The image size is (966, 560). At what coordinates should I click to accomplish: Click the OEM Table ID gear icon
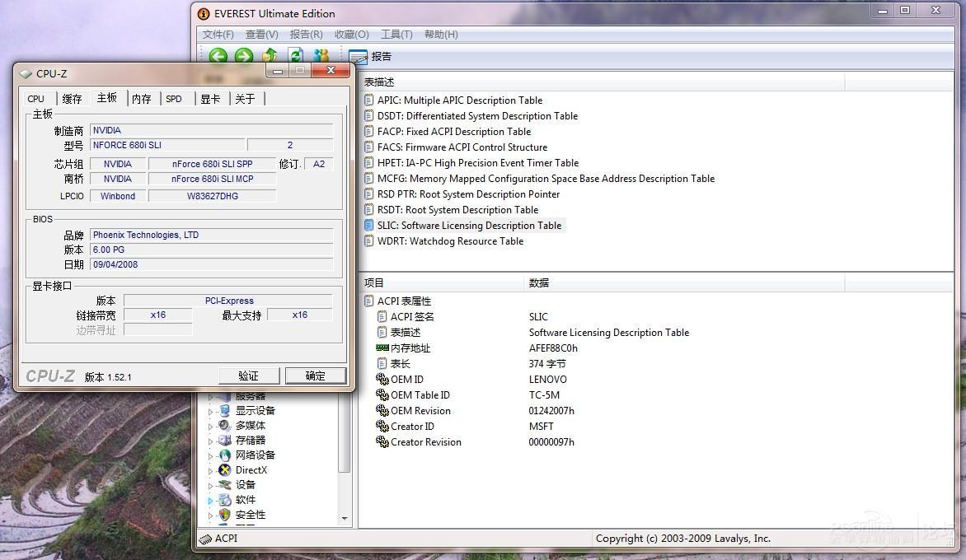(382, 395)
